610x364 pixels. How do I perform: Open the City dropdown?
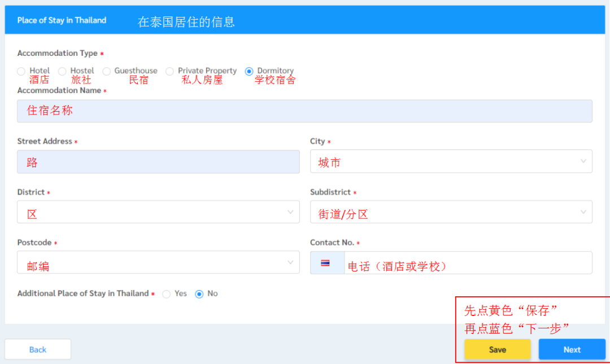click(451, 161)
